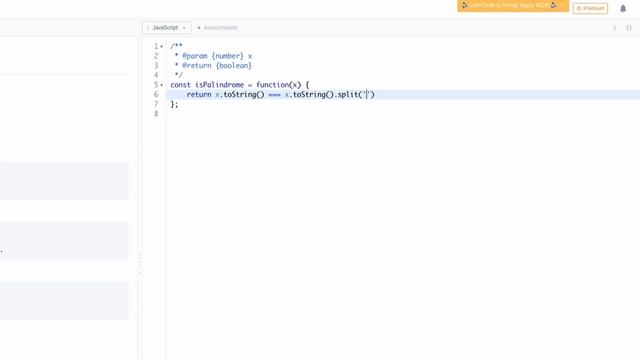Click the panel resize handle beside the editor

[x=140, y=263]
